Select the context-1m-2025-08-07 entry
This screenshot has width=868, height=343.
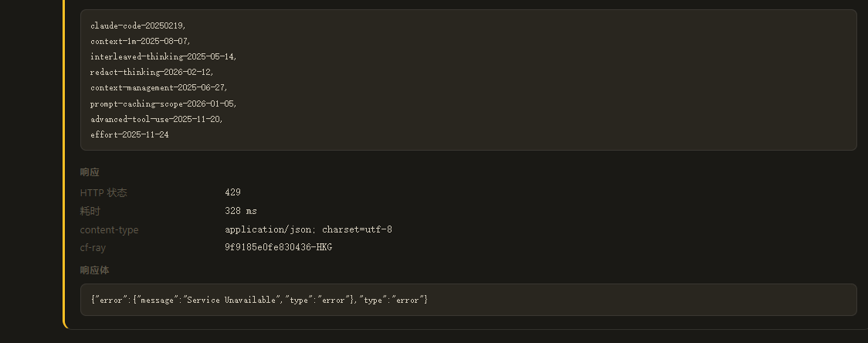point(141,41)
